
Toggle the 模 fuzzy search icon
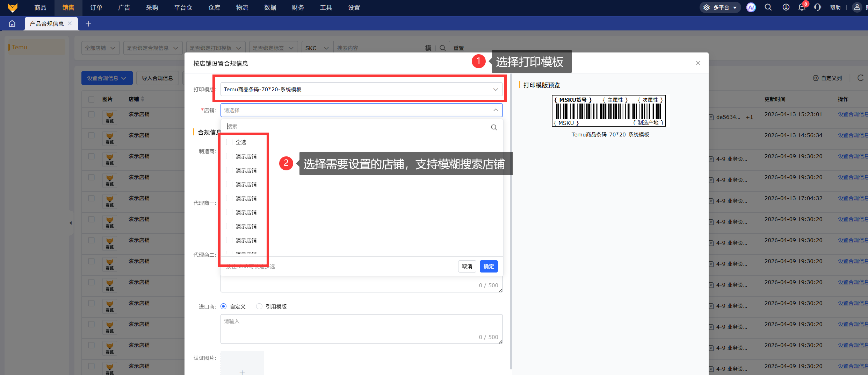click(x=428, y=48)
